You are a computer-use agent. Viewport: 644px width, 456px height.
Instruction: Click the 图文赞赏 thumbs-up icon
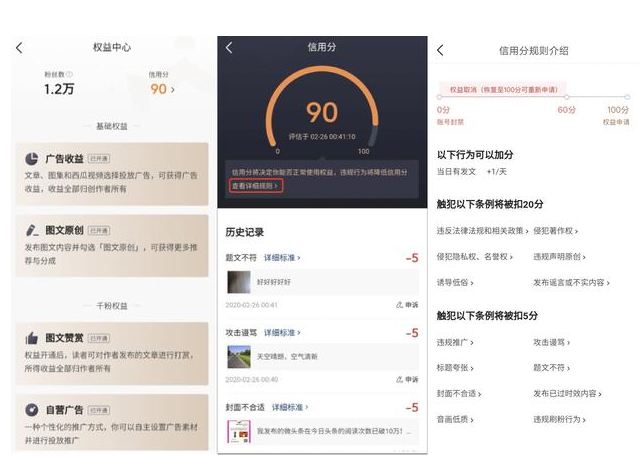coord(32,338)
